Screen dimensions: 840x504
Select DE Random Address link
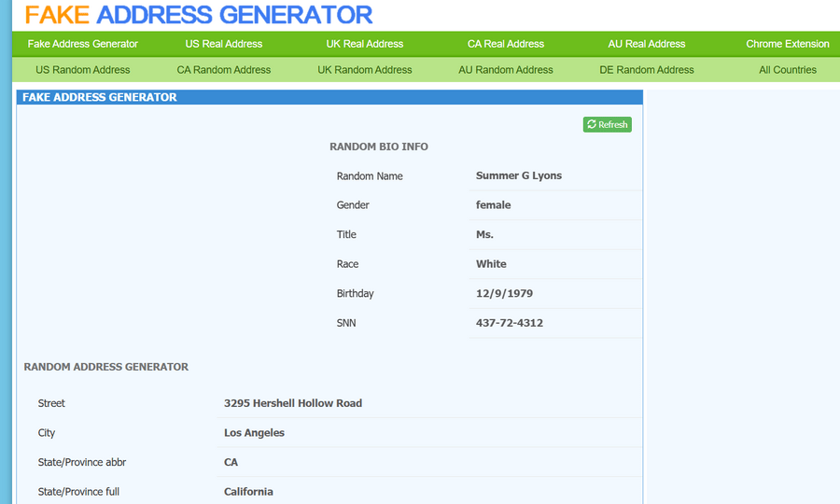pyautogui.click(x=647, y=70)
